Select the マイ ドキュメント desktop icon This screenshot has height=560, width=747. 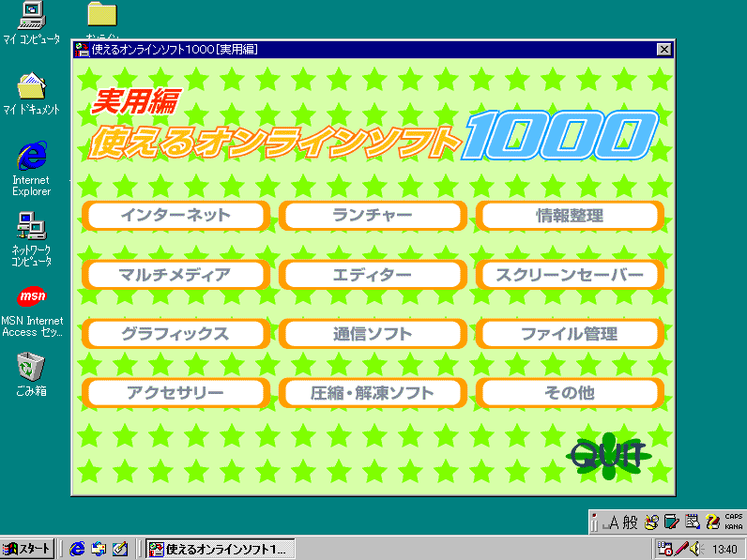coord(32,94)
